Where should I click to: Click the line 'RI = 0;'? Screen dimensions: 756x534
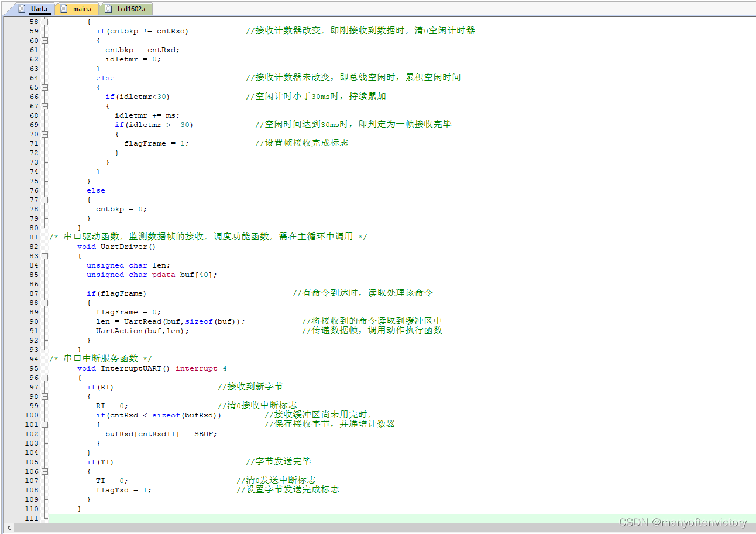pyautogui.click(x=112, y=406)
